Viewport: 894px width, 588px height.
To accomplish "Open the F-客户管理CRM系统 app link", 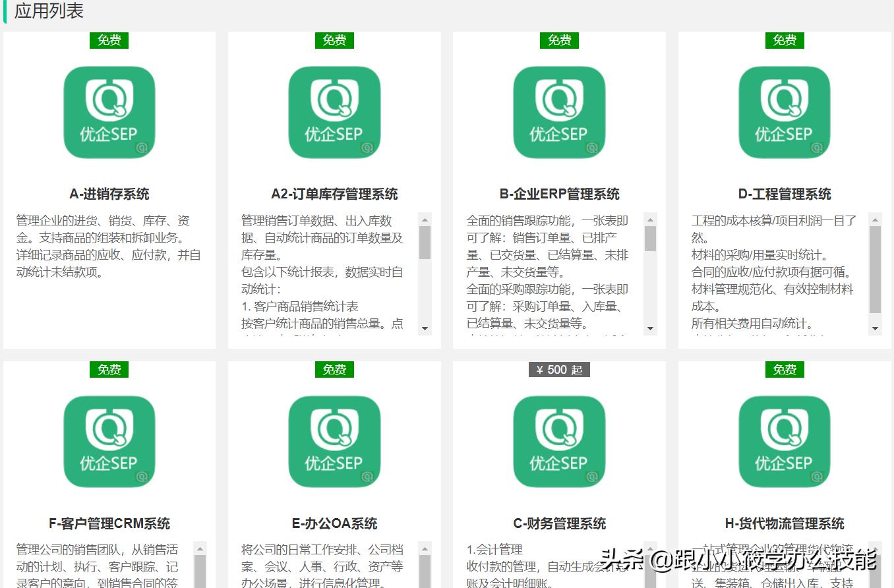I will coord(109,523).
